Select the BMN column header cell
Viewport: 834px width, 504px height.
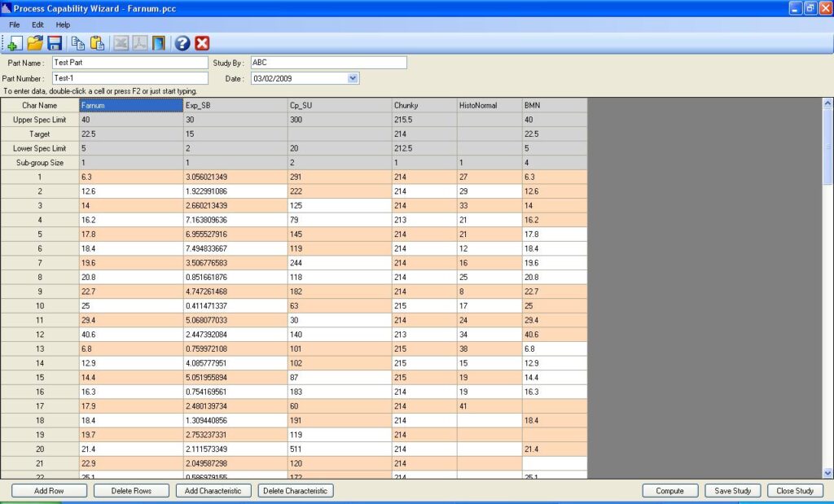pos(555,105)
